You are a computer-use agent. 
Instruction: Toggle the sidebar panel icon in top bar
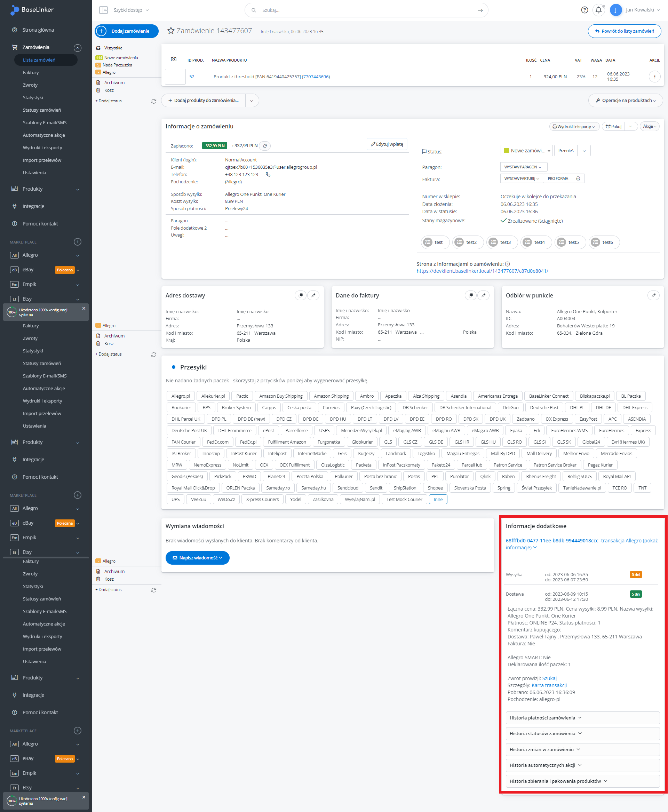coord(103,10)
